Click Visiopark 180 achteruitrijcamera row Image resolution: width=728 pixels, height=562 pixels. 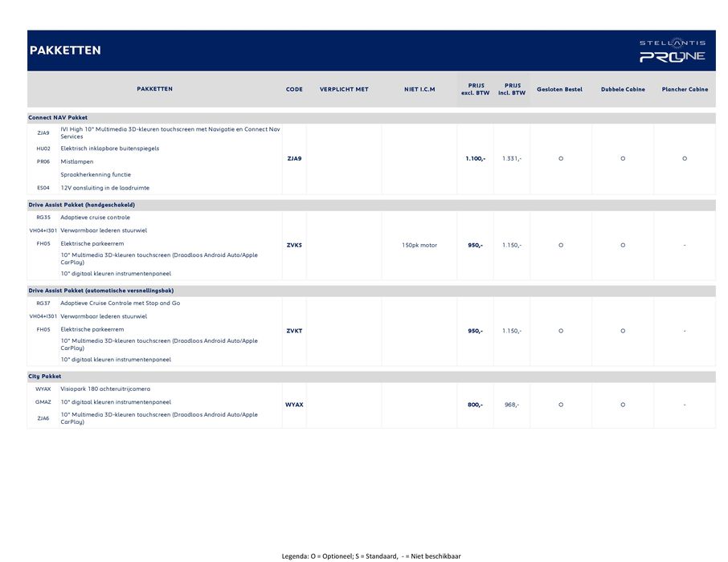[105, 389]
